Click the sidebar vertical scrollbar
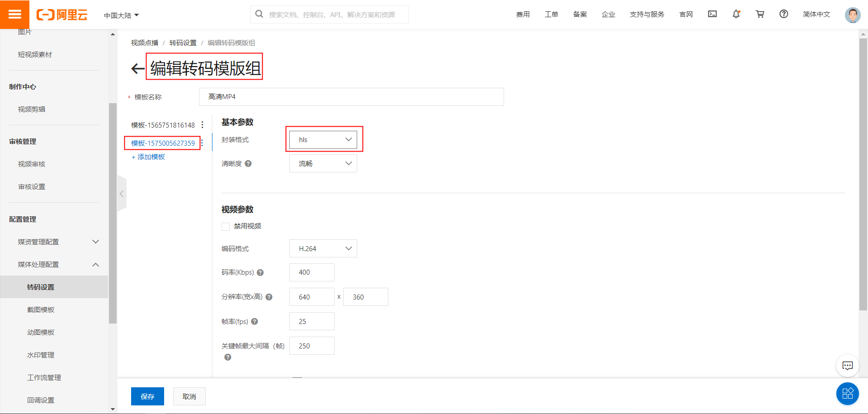Screen dimensions: 868x414 (x=113, y=213)
